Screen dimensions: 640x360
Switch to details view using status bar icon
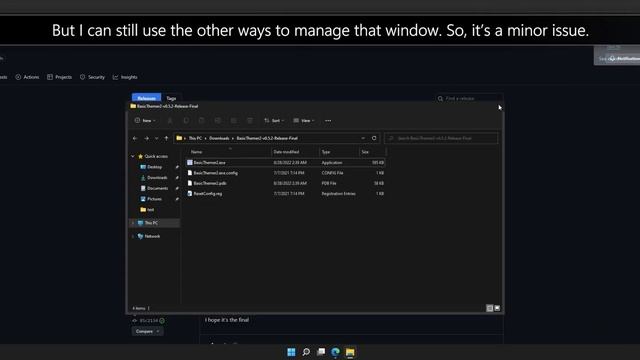pyautogui.click(x=489, y=308)
